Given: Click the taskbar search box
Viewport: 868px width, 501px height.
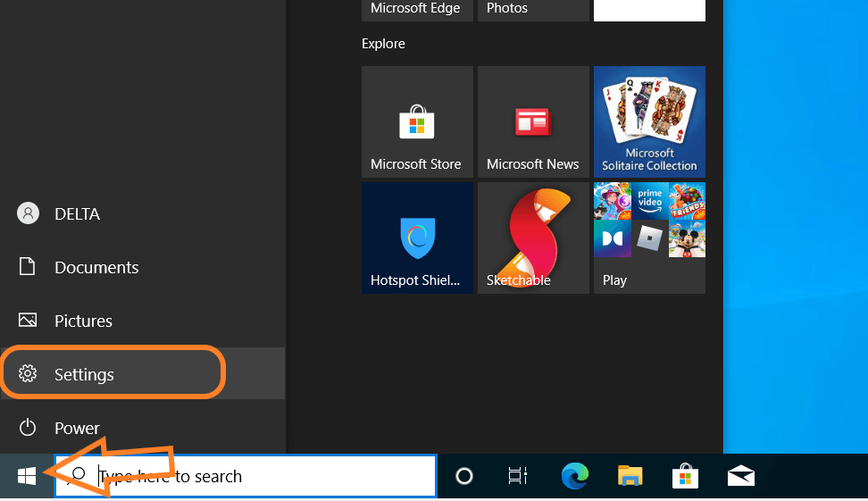Looking at the screenshot, I should click(x=259, y=476).
